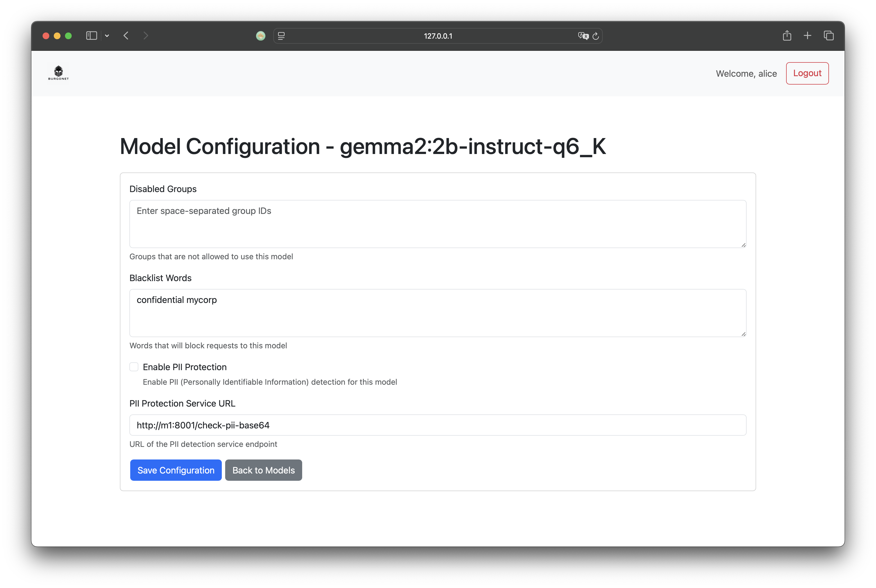This screenshot has width=876, height=588.
Task: Go Back to Models
Action: pos(264,470)
